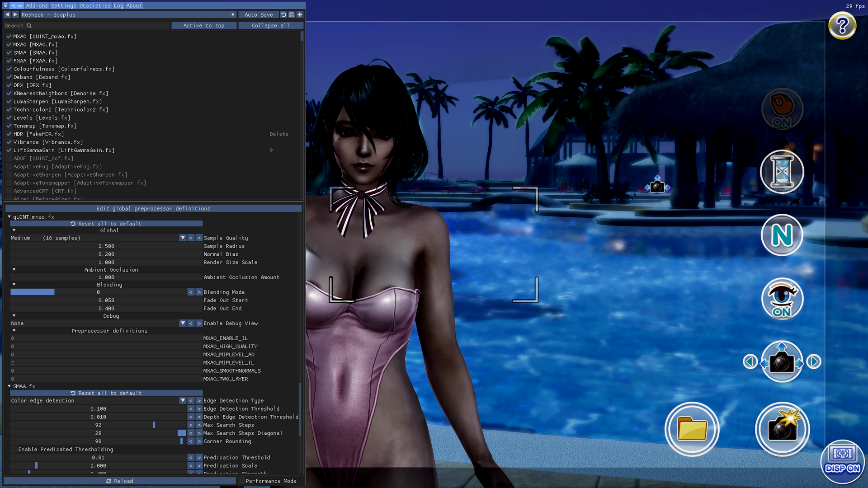Image resolution: width=868 pixels, height=488 pixels.
Task: Click the previous camera left arrow
Action: 750,361
